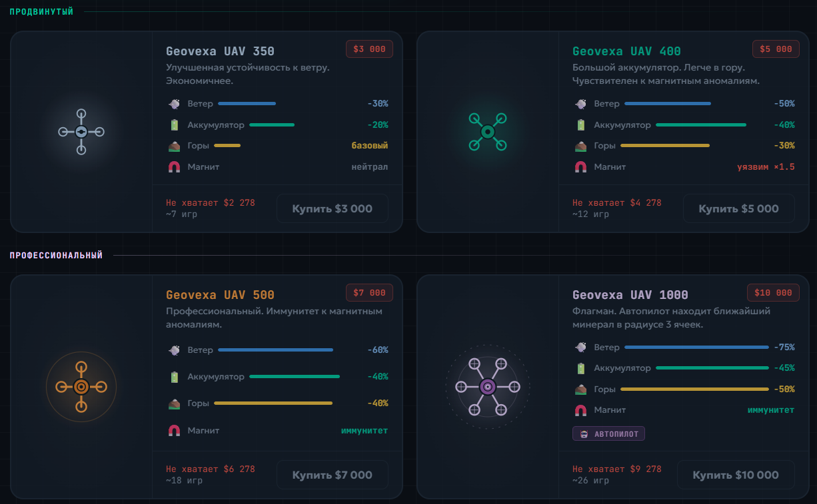
Task: Buy the UAV 350 for $3 000
Action: (x=332, y=208)
